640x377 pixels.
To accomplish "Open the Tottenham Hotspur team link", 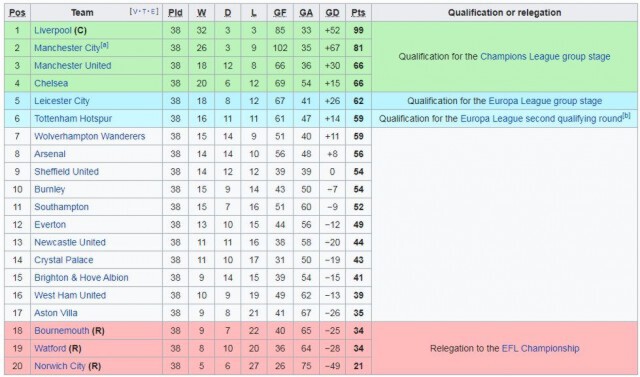I will pyautogui.click(x=73, y=119).
